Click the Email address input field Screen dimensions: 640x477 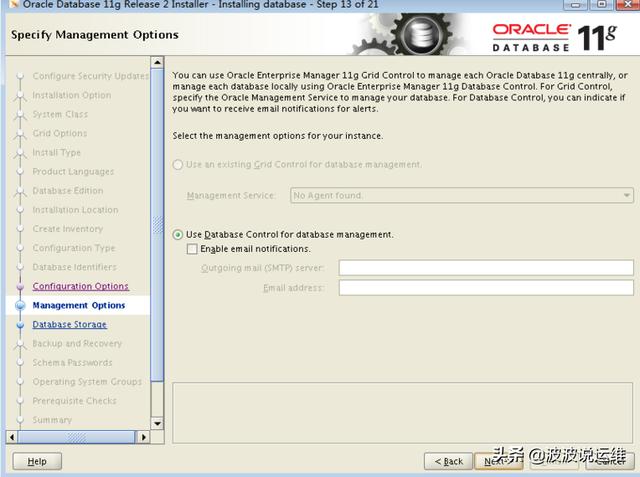pos(486,288)
